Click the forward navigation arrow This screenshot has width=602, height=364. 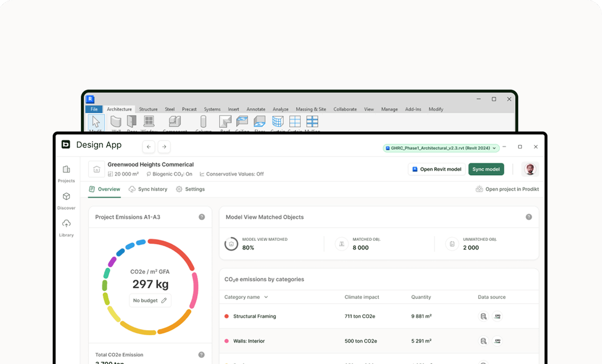click(x=164, y=147)
